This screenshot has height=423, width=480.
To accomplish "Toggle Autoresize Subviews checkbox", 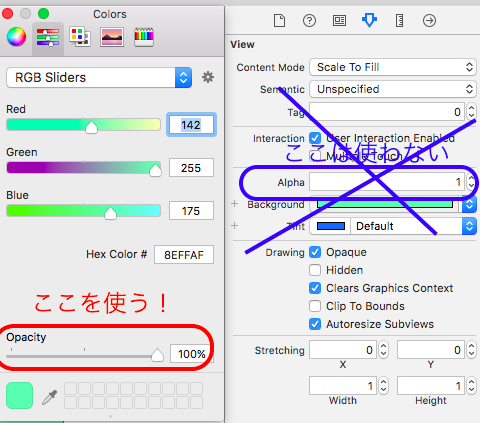I will [x=315, y=324].
